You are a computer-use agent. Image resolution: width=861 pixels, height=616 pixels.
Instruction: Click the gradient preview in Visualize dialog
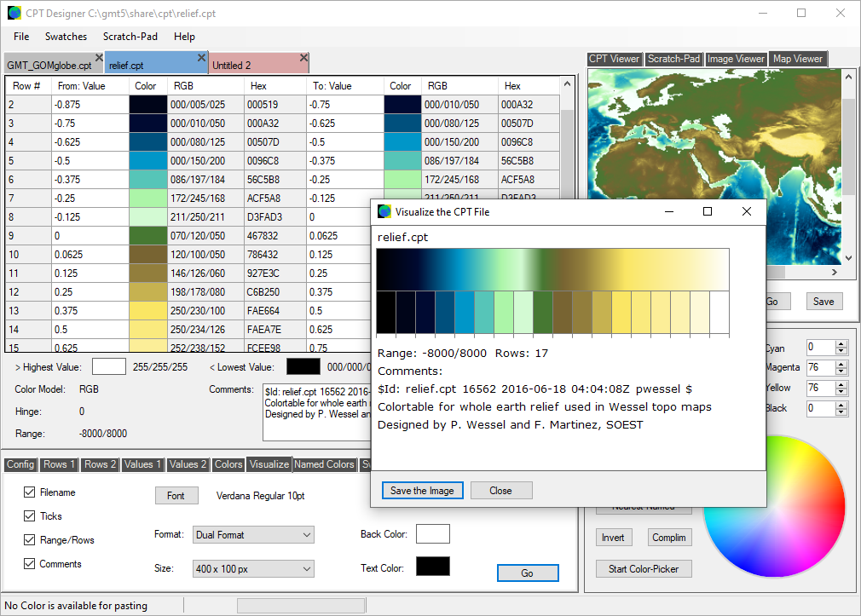552,269
